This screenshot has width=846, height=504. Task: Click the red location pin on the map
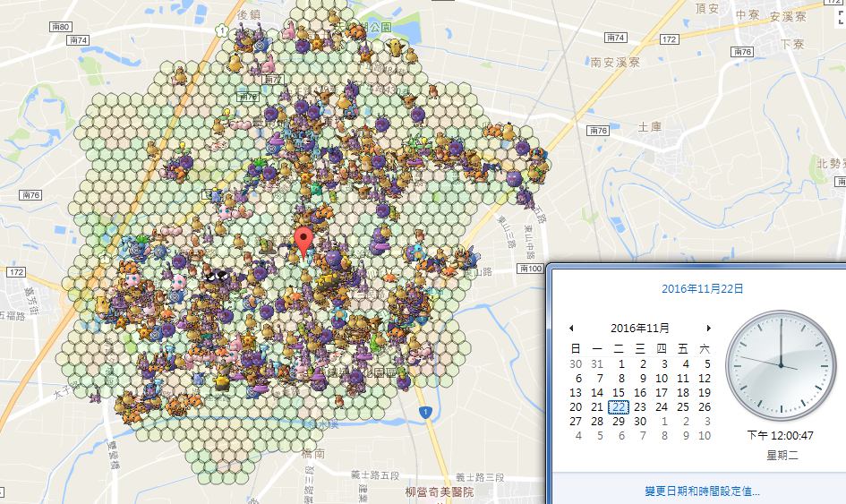(303, 243)
